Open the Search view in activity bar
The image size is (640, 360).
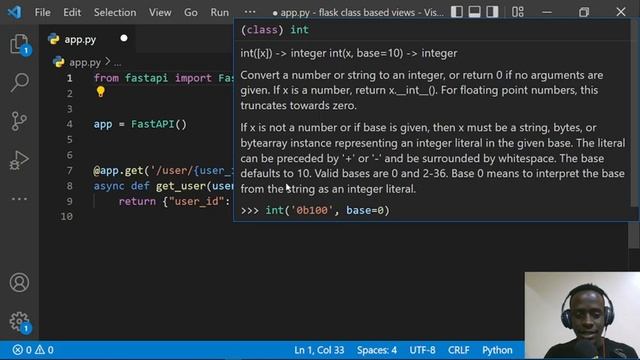click(19, 82)
